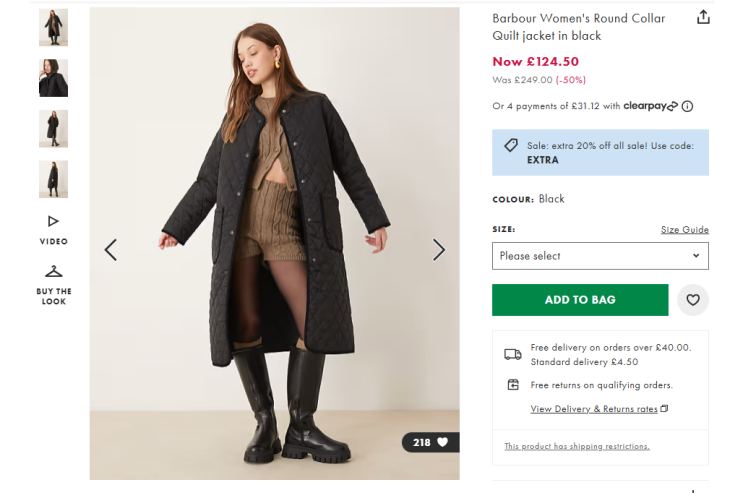743x493 pixels.
Task: Click the share icon beside product title
Action: pos(703,17)
